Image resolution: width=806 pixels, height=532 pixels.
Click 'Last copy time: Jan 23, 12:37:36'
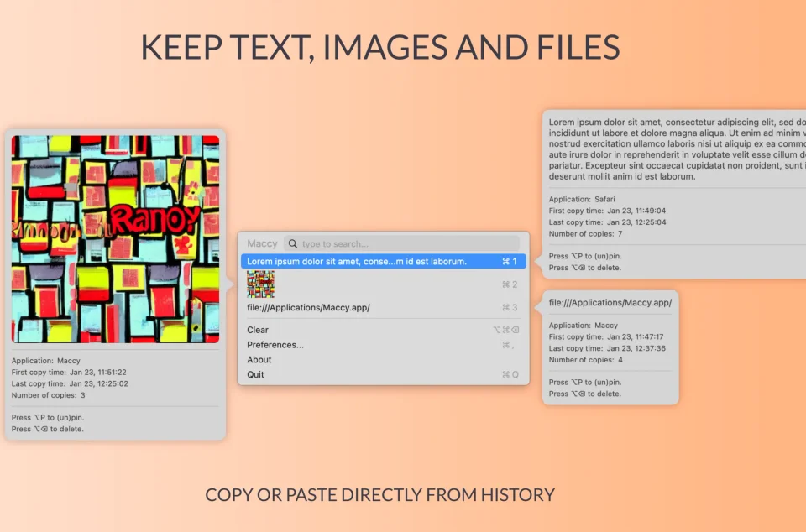point(607,348)
